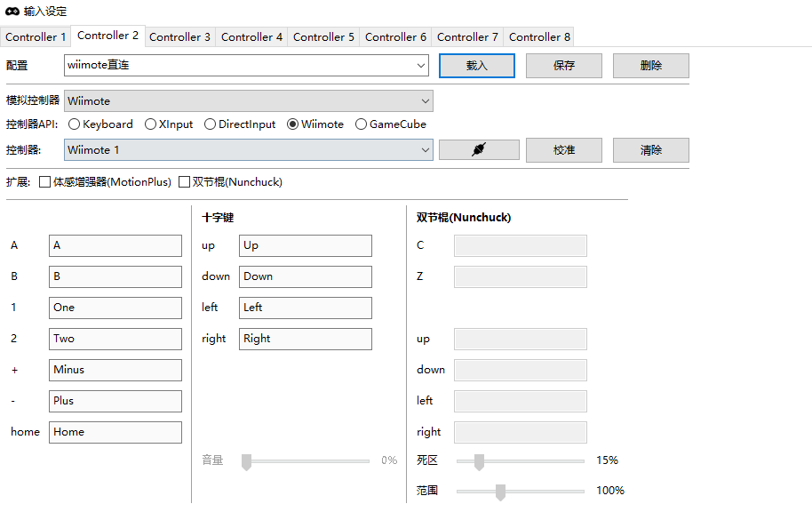Switch to the Controller 1 tab
This screenshot has height=512, width=812.
(36, 37)
